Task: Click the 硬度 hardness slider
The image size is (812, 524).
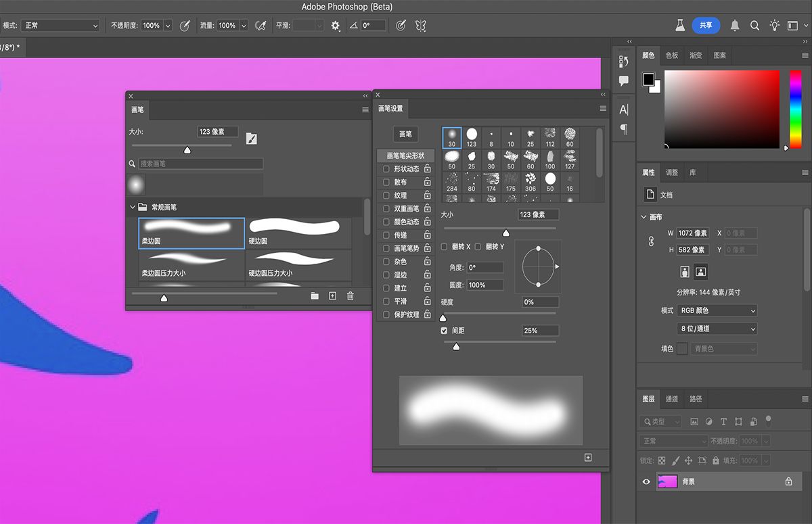Action: [499, 315]
